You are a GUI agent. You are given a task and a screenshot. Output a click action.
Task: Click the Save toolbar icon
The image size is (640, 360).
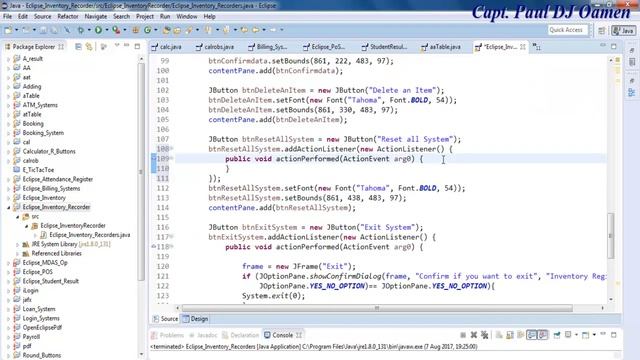(43, 30)
